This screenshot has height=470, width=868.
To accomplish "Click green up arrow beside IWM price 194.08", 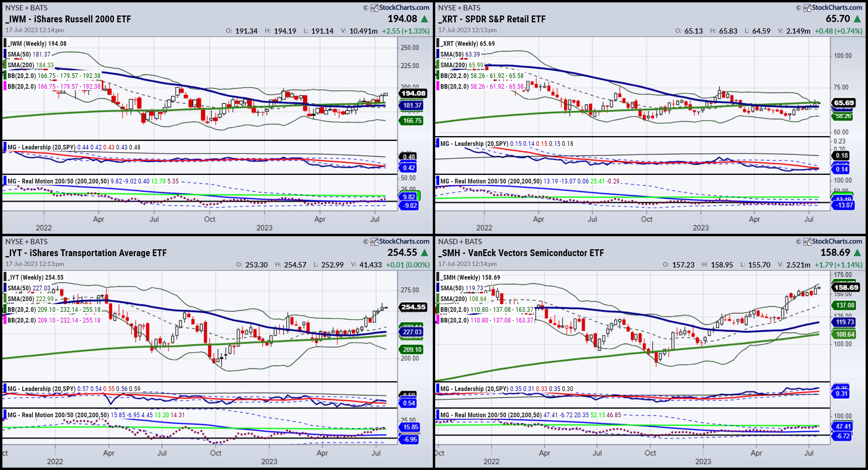I will 425,19.
